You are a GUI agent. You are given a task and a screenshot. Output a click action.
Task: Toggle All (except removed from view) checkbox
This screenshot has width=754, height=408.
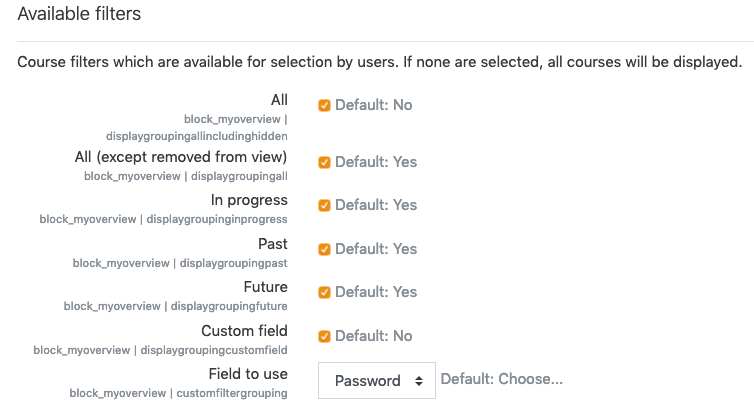coord(324,162)
